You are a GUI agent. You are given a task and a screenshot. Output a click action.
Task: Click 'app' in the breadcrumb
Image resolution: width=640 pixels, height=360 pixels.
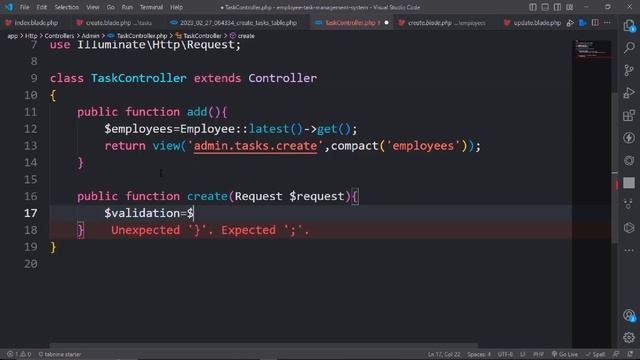(13, 36)
